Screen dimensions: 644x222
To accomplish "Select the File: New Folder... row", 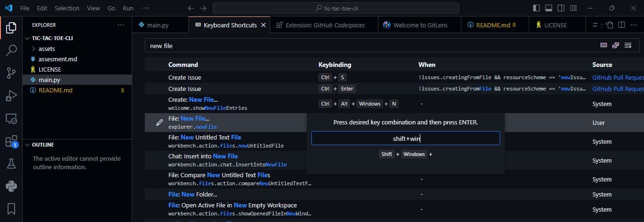I will pyautogui.click(x=394, y=194).
